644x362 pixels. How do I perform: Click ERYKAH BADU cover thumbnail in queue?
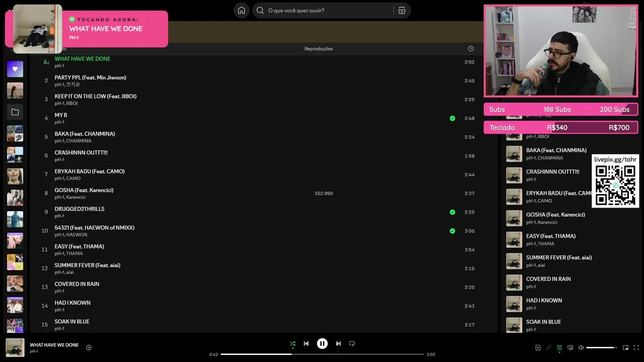pyautogui.click(x=514, y=197)
